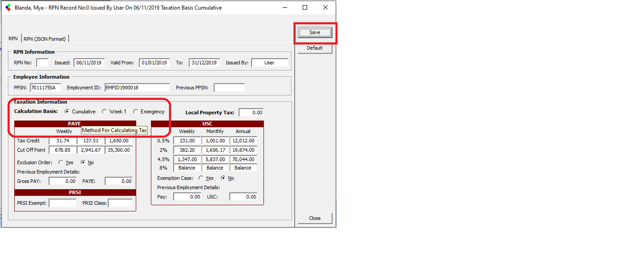Click the Save button
Viewport: 644px width, 272px height.
[x=314, y=32]
